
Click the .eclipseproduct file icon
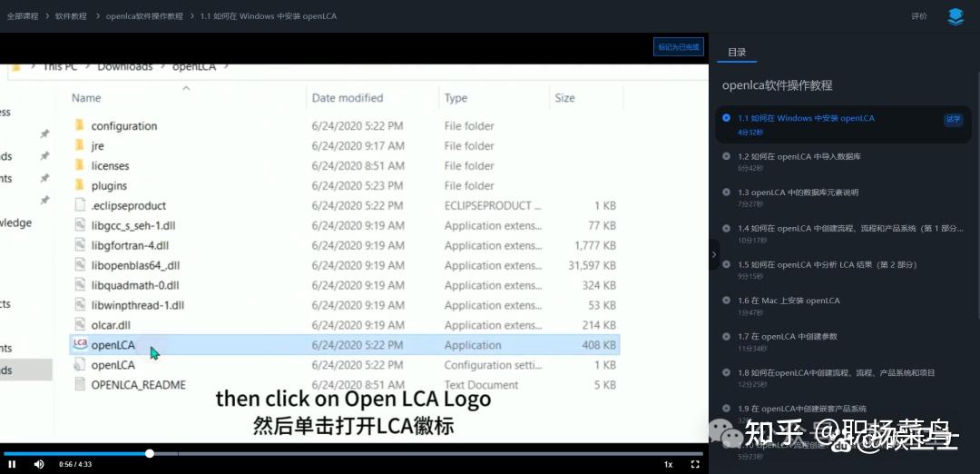pos(79,205)
